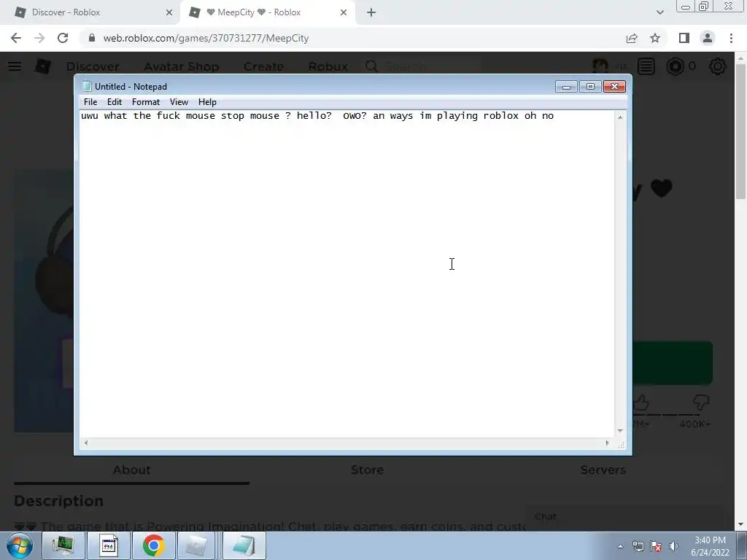The width and height of the screenshot is (747, 560).
Task: Select the Store tab on game page
Action: click(x=367, y=470)
